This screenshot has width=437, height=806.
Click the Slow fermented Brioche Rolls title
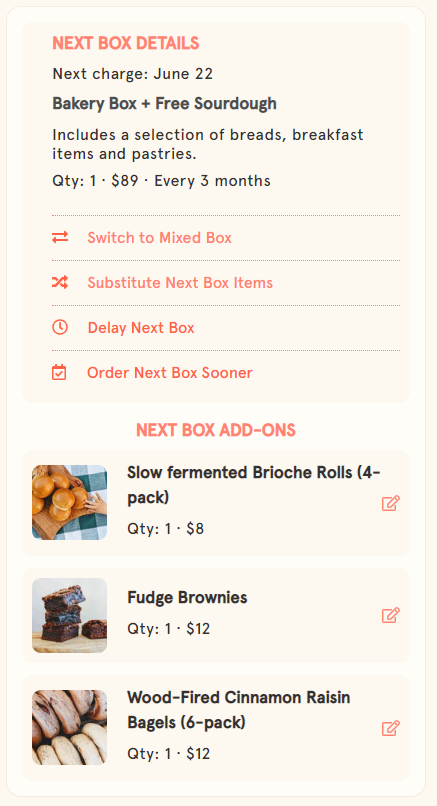click(254, 485)
